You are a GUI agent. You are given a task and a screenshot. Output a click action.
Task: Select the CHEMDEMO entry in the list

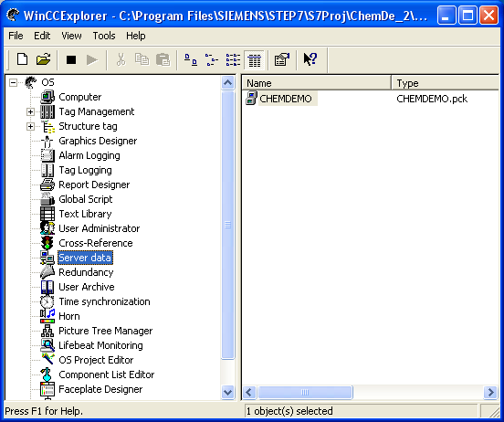[286, 99]
